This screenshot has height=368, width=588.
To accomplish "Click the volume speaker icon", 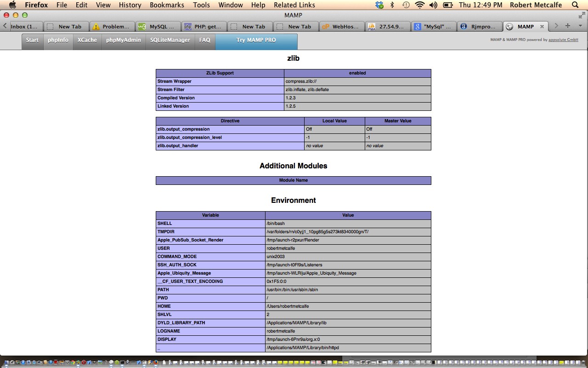I will (433, 5).
